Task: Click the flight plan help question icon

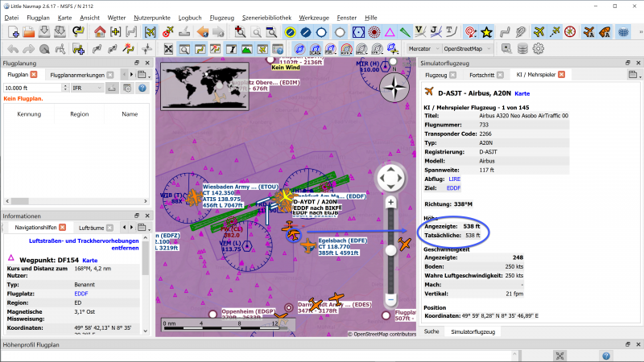Action: pos(142,88)
